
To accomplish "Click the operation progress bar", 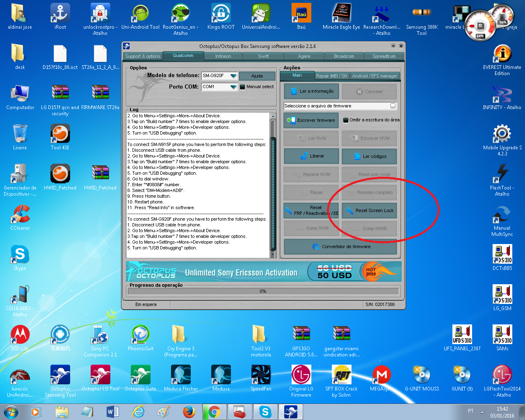I will [x=263, y=291].
